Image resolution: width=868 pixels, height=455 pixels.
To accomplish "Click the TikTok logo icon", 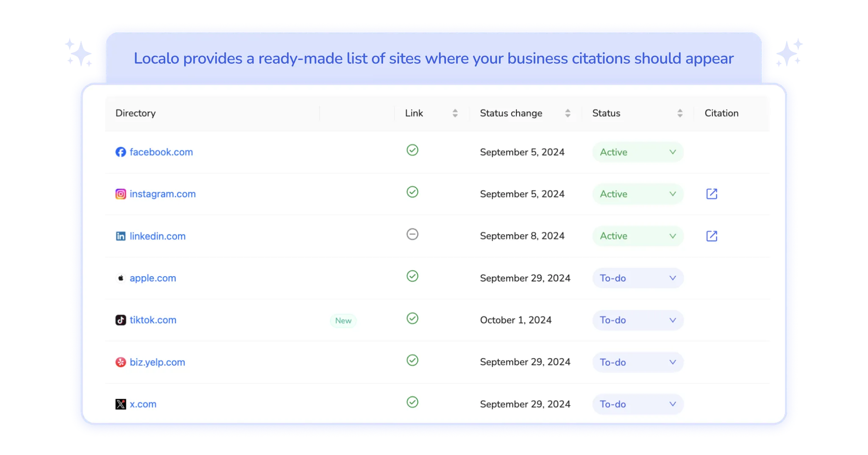I will point(121,320).
